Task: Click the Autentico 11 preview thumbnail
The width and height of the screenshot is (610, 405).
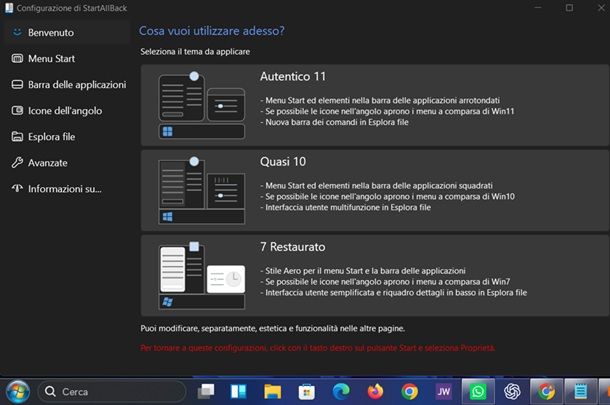Action: tap(202, 105)
